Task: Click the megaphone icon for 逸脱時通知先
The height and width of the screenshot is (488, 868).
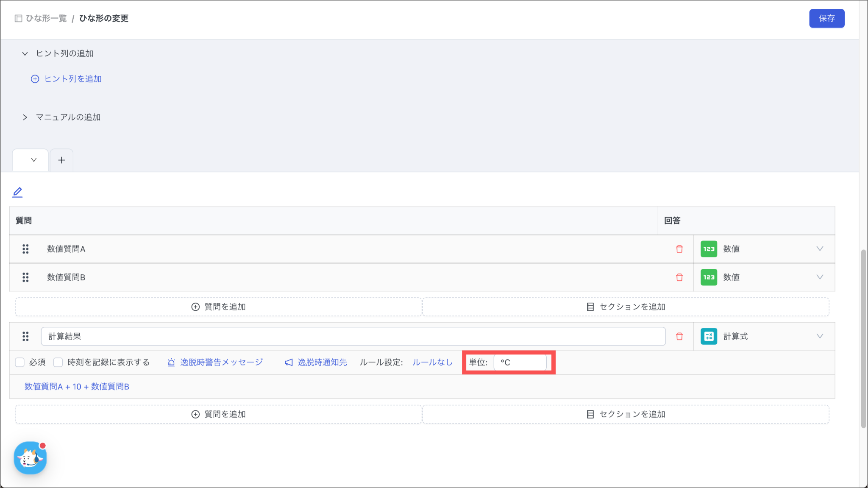Action: coord(289,363)
